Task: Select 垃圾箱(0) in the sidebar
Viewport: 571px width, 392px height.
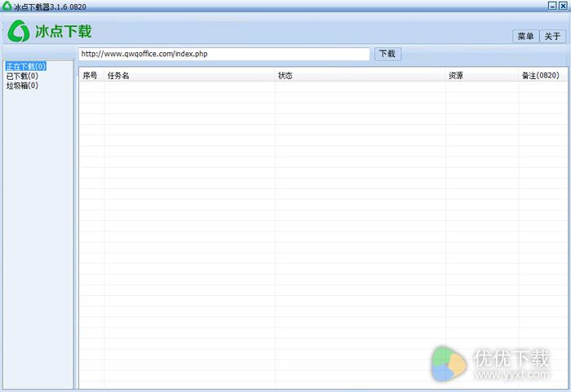Action: (x=22, y=86)
